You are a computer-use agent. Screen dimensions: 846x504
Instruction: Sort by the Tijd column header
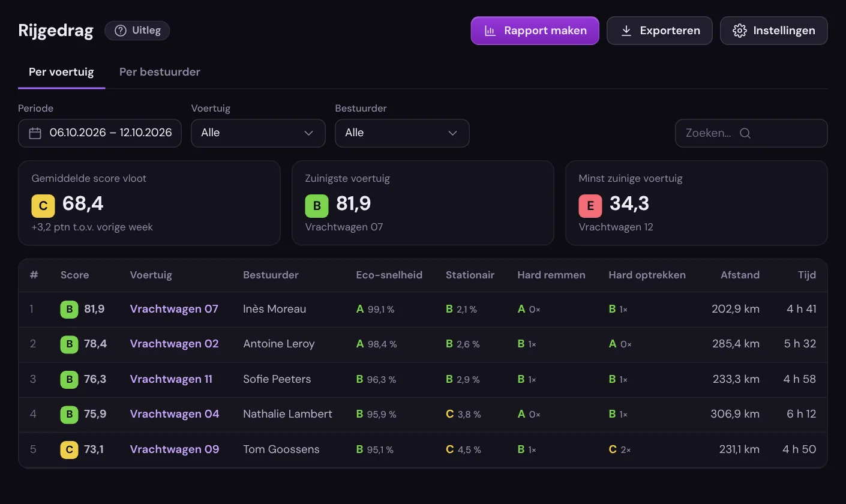point(807,275)
